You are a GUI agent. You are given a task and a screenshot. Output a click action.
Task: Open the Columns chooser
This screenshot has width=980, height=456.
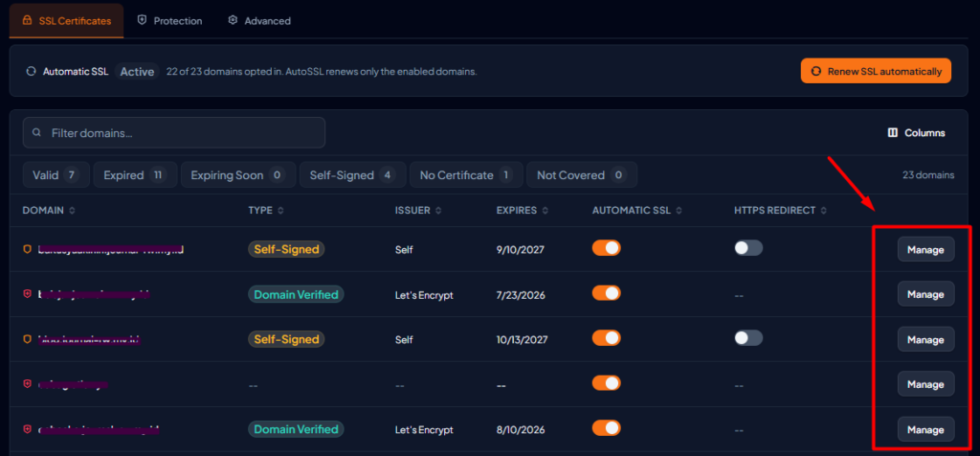tap(916, 132)
